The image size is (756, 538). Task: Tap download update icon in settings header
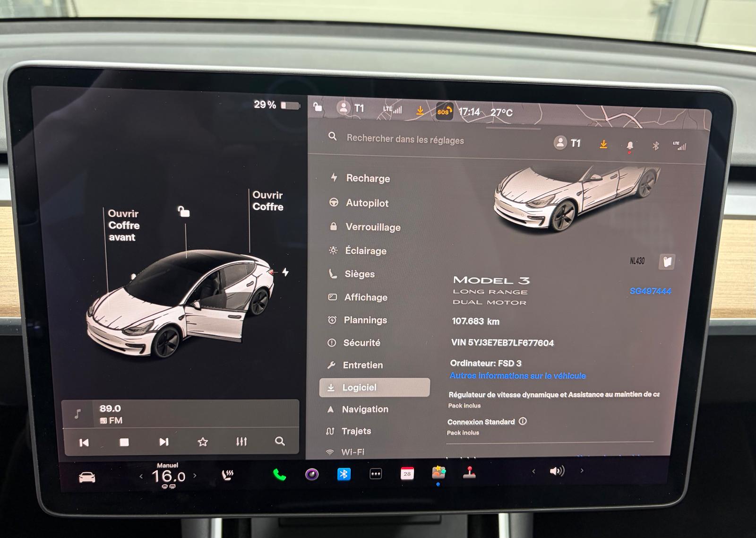click(x=603, y=144)
